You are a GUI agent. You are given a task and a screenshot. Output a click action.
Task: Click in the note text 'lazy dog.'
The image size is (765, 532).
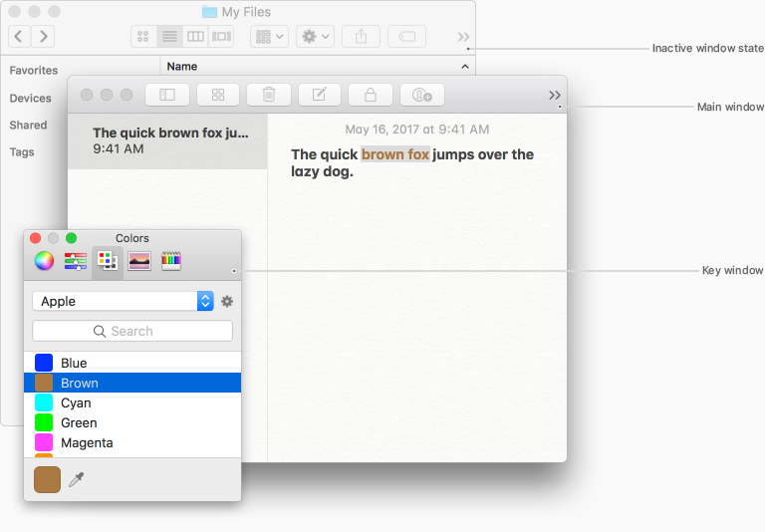coord(322,171)
